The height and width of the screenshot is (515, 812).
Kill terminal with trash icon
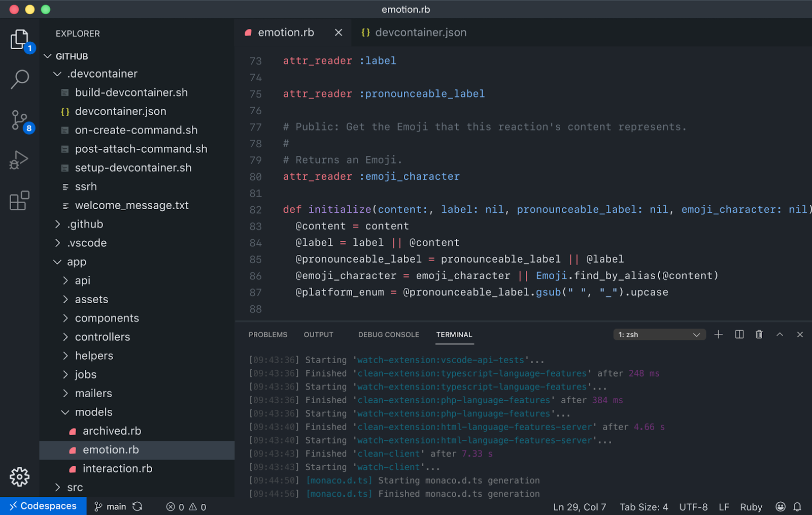(x=759, y=334)
